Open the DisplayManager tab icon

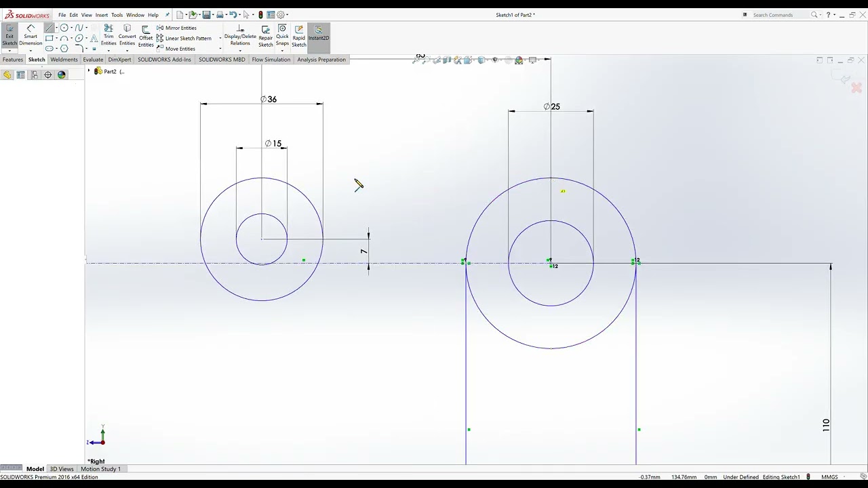62,75
